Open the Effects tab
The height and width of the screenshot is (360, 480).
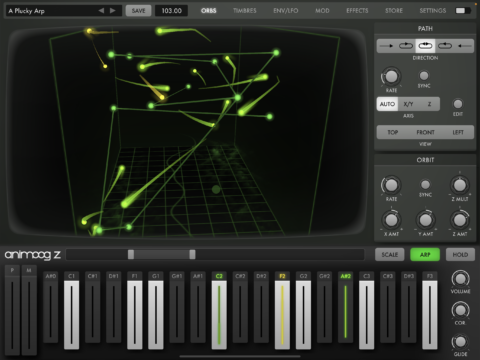point(357,11)
